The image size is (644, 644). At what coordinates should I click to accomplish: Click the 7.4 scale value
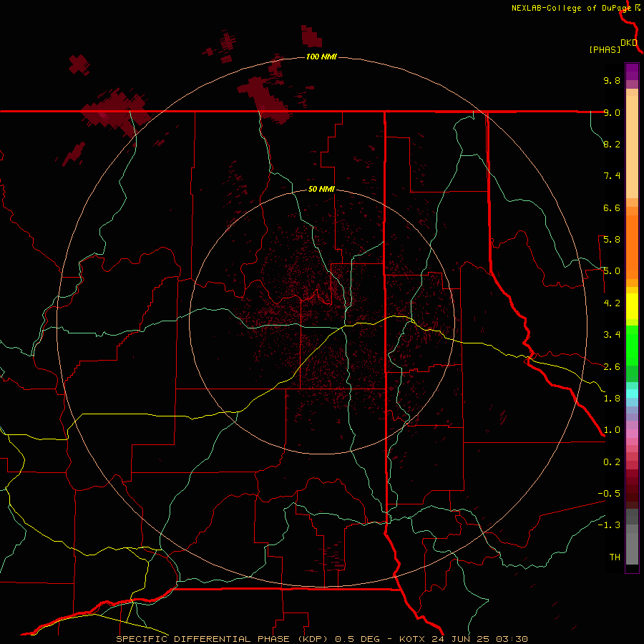coord(612,176)
